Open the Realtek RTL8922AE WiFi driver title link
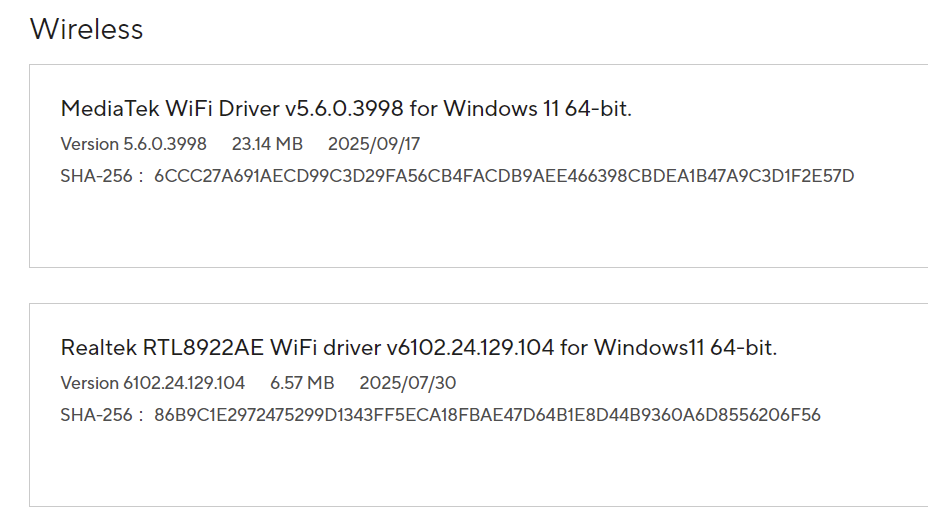This screenshot has height=527, width=928. click(418, 347)
